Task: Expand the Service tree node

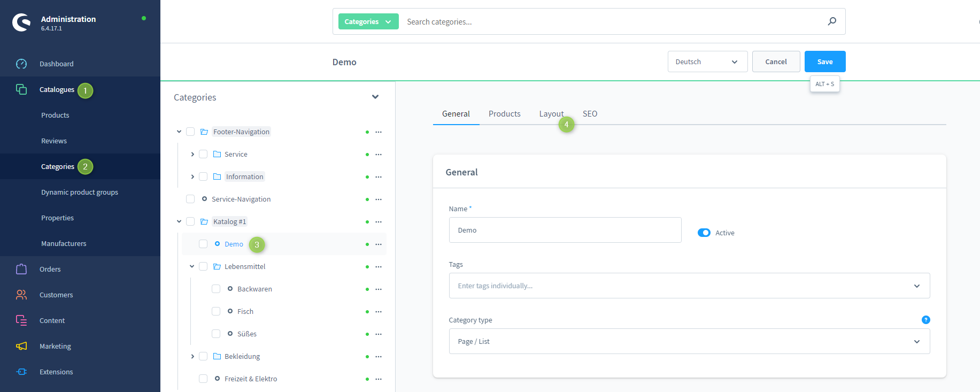Action: click(192, 154)
